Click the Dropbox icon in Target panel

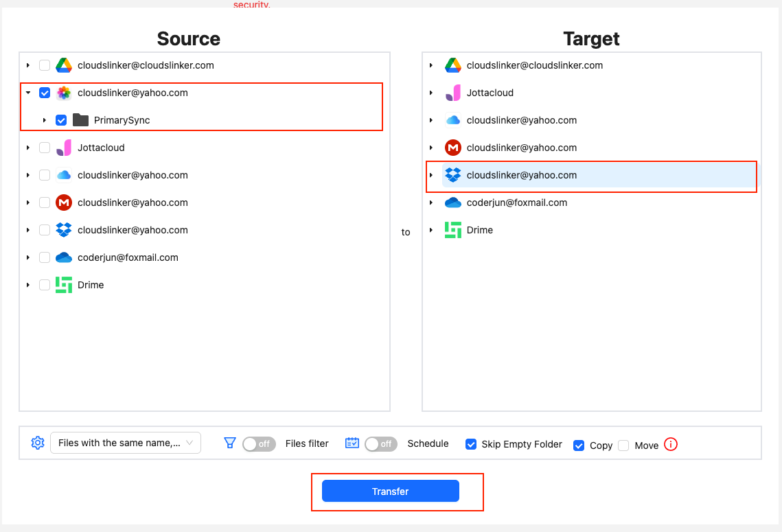pyautogui.click(x=452, y=175)
